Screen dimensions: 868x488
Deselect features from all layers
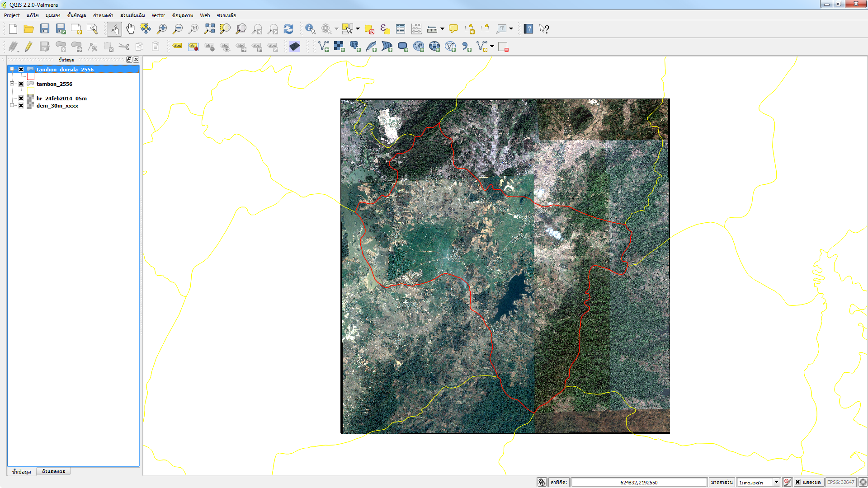[x=369, y=29]
